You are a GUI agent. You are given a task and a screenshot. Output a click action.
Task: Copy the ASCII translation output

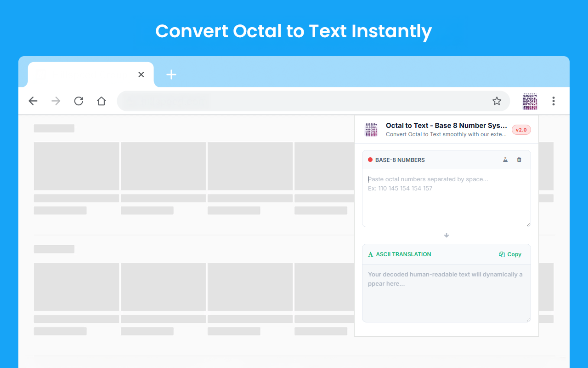tap(510, 254)
